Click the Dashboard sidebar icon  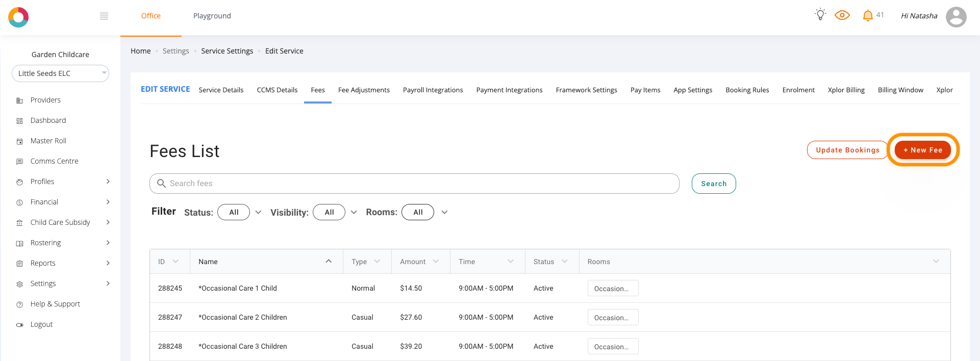pos(20,121)
